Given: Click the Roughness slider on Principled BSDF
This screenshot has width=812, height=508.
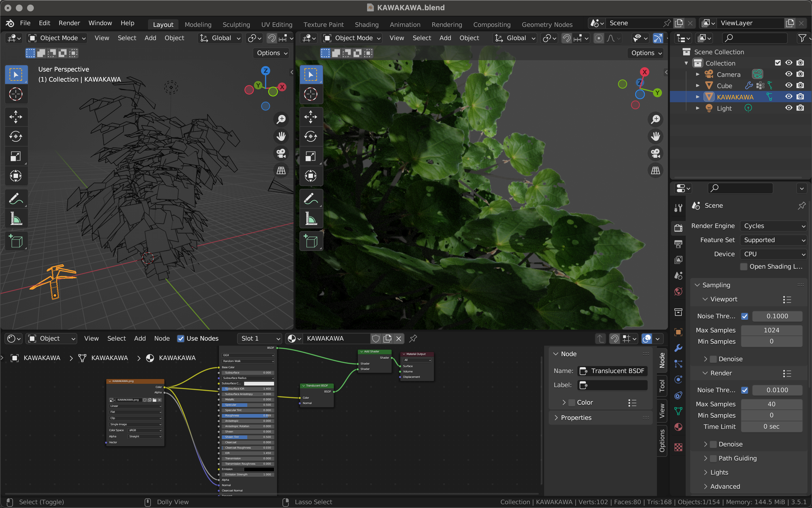Looking at the screenshot, I should (247, 416).
